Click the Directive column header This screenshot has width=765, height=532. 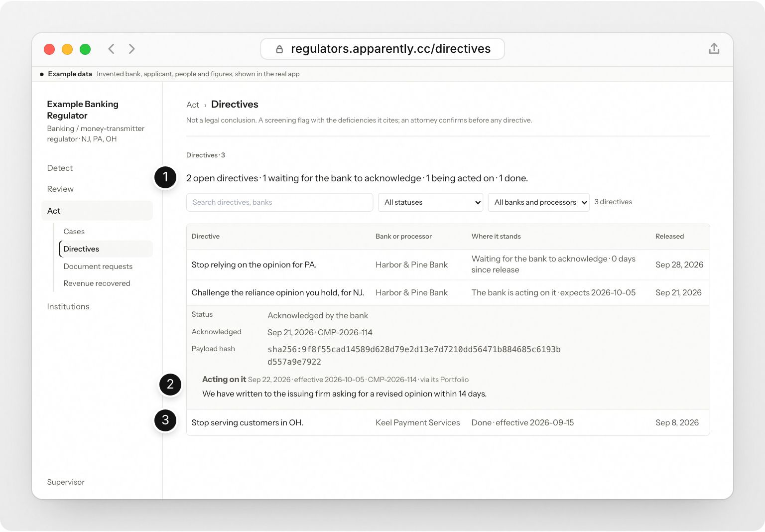(205, 237)
